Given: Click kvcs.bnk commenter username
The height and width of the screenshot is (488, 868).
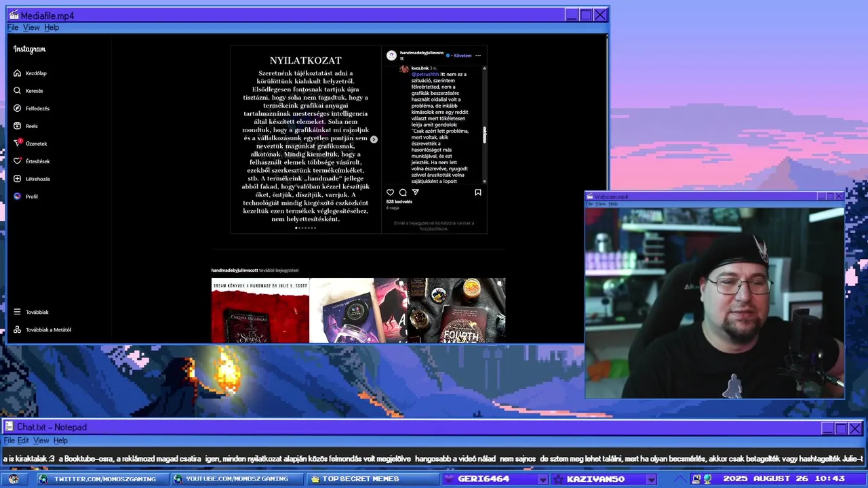Looking at the screenshot, I should (420, 68).
